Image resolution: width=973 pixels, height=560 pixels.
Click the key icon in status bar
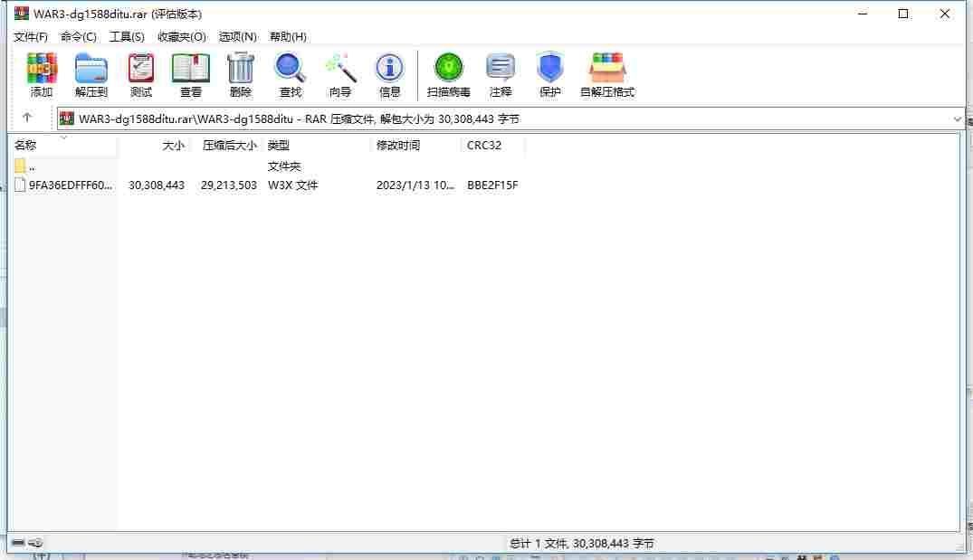(36, 543)
